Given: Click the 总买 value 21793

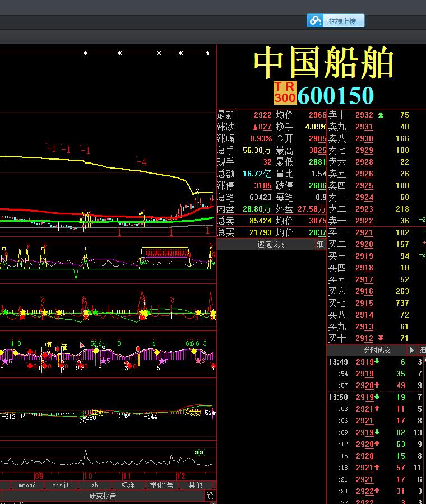Looking at the screenshot, I should point(261,232).
